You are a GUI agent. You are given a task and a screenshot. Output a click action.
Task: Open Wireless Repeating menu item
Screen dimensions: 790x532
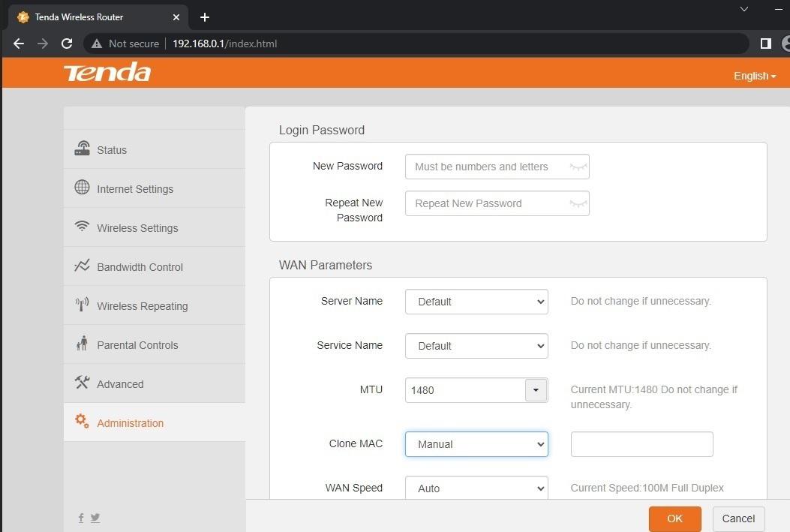(x=154, y=306)
